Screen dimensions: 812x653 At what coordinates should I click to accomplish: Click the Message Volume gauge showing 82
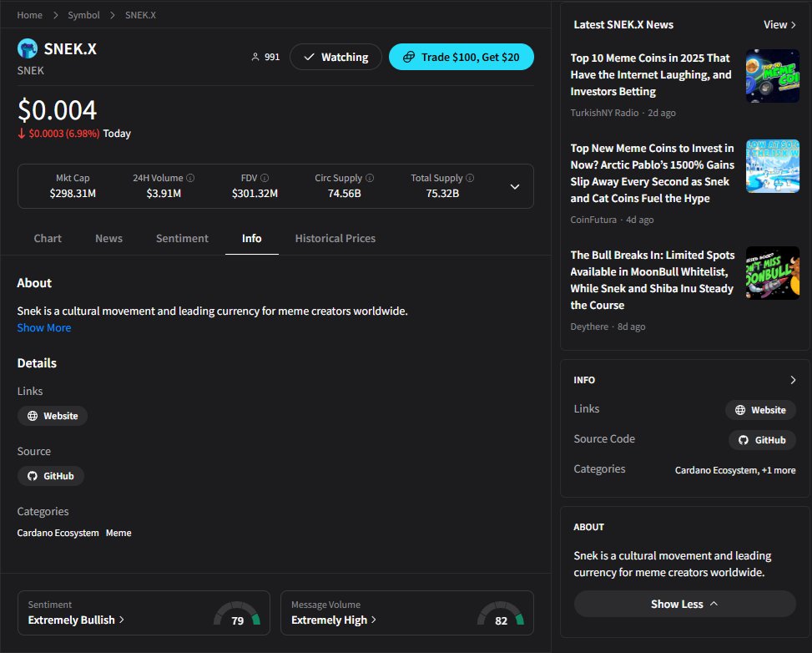point(501,614)
